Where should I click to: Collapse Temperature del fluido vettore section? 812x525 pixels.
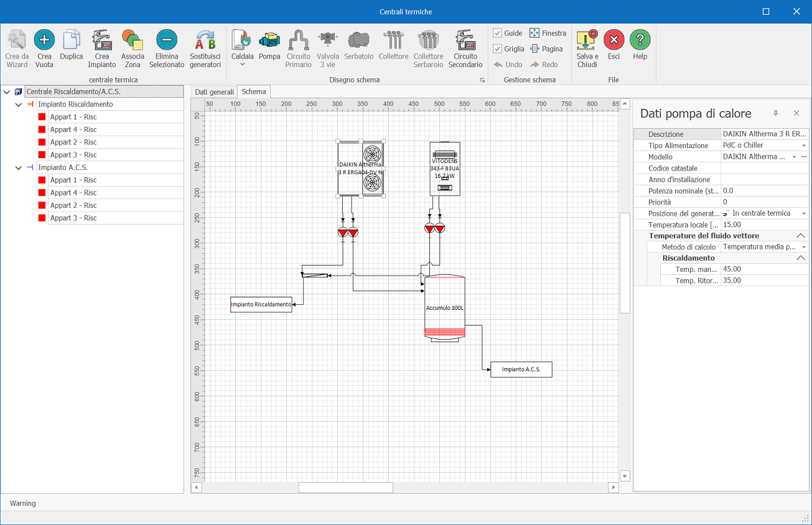(801, 236)
